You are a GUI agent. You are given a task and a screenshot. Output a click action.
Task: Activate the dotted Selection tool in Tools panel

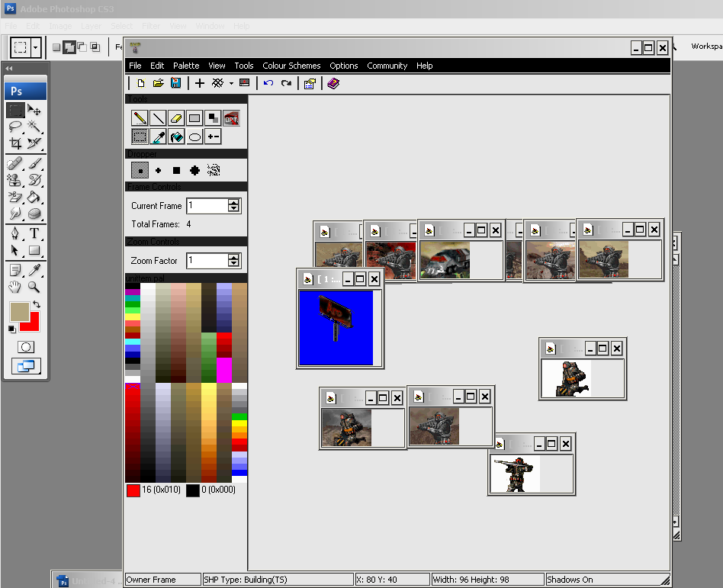[140, 137]
